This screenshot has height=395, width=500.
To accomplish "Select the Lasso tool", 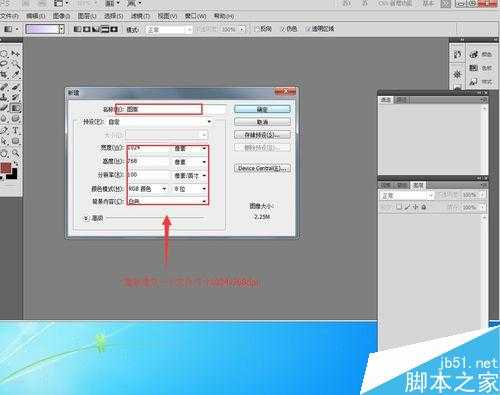I will [x=4, y=64].
